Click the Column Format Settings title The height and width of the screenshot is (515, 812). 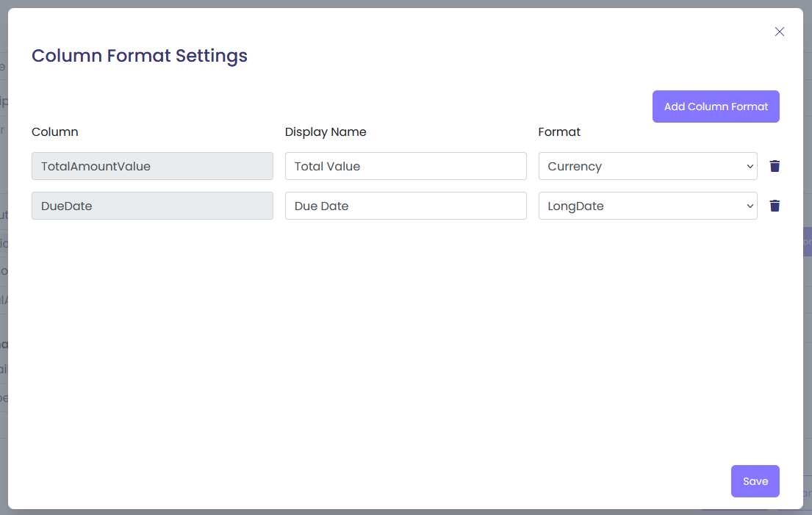(140, 56)
